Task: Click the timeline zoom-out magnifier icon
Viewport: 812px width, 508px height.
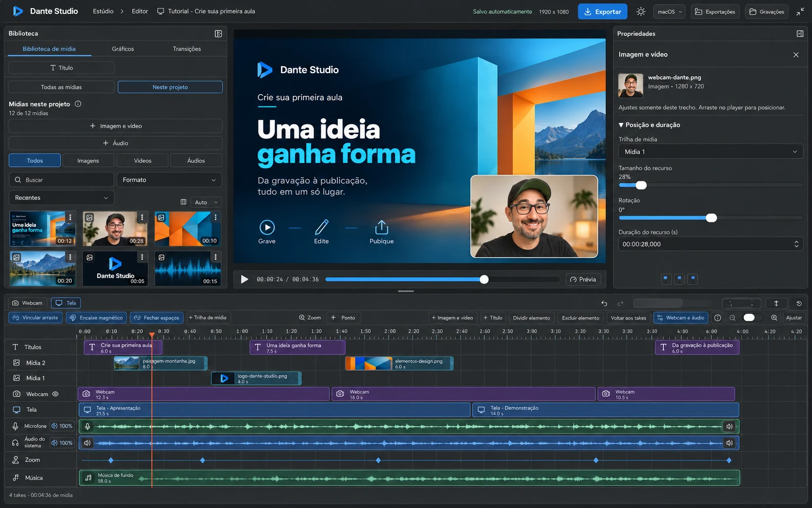Action: (733, 317)
